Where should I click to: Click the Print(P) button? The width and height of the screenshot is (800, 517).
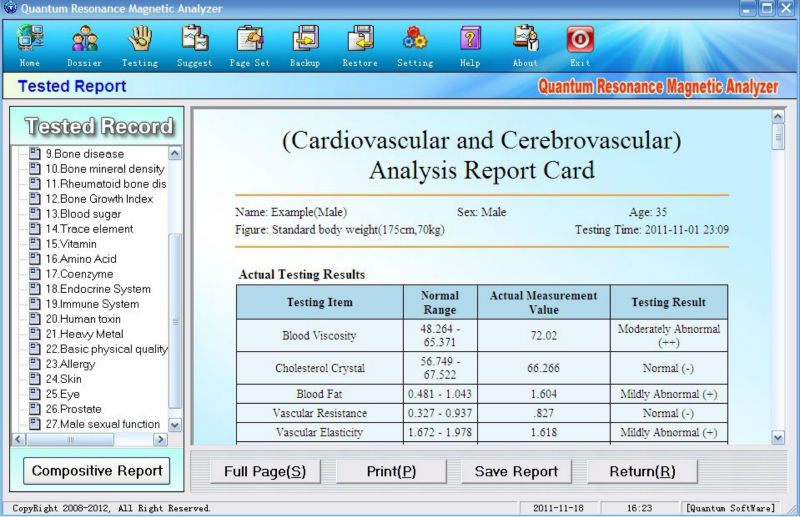[x=391, y=472]
